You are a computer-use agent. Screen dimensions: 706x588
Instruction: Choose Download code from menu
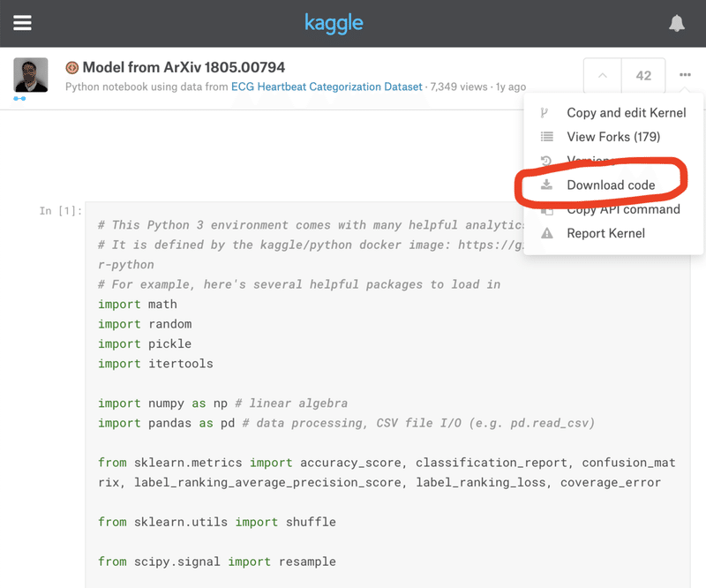(611, 185)
